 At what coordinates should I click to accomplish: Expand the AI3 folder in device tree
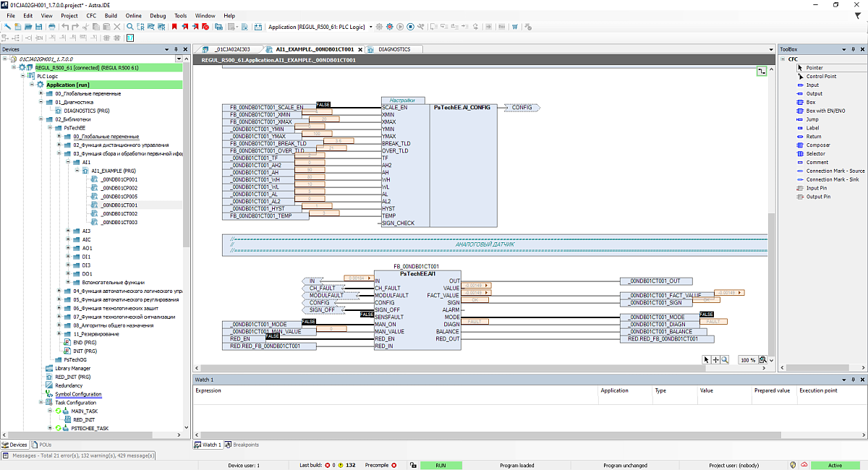click(x=68, y=231)
